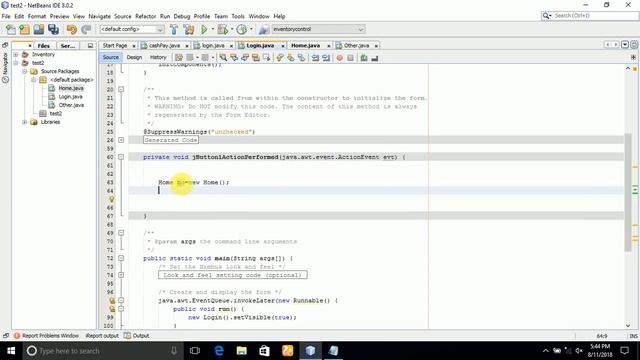Click the Clean and Build icon
The image size is (640, 360).
coord(189,29)
